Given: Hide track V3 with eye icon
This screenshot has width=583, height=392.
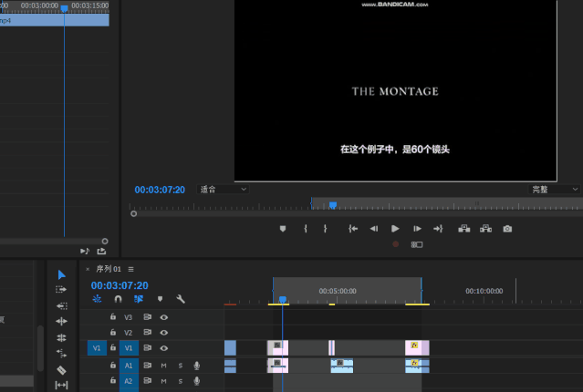Looking at the screenshot, I should click(163, 317).
